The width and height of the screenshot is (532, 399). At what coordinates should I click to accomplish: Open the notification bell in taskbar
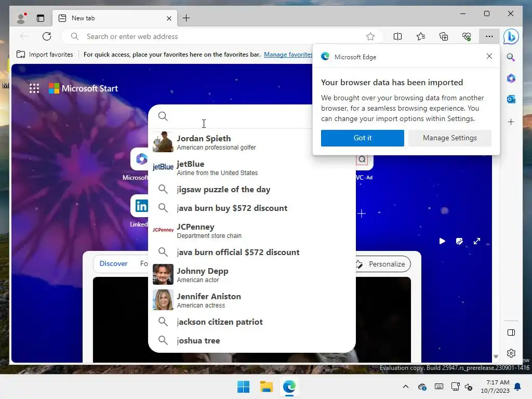coord(517,387)
